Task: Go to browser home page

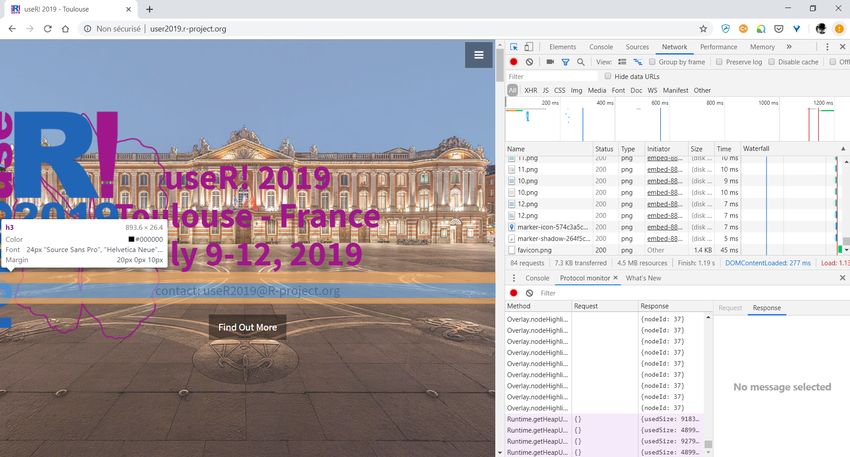Action: point(66,29)
